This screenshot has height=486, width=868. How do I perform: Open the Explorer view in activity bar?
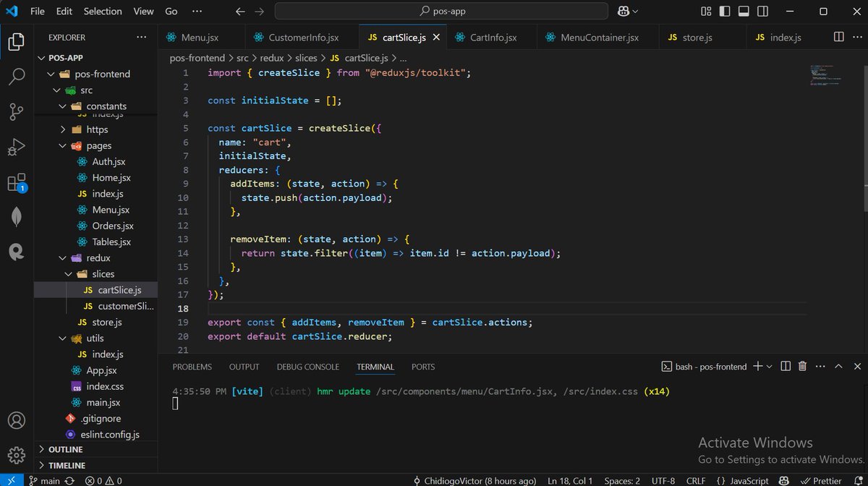(x=16, y=41)
